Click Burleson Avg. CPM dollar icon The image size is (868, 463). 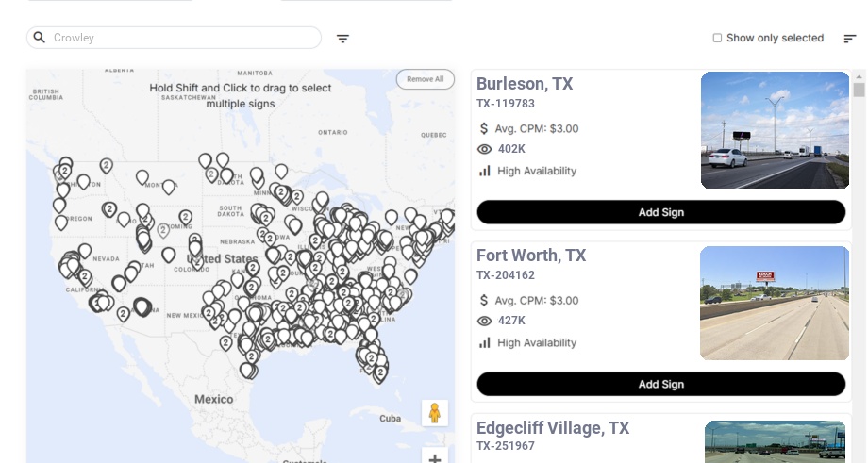pos(484,128)
